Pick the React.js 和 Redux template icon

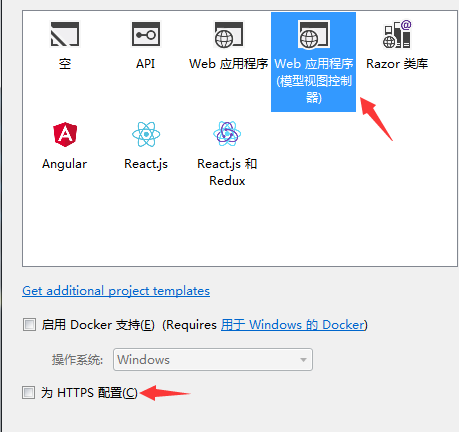[x=227, y=133]
